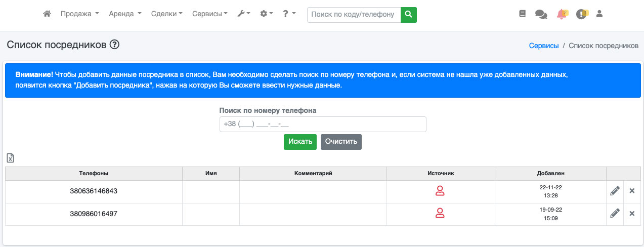Click the search by code/phone field
Image resolution: width=644 pixels, height=247 pixels.
[353, 15]
